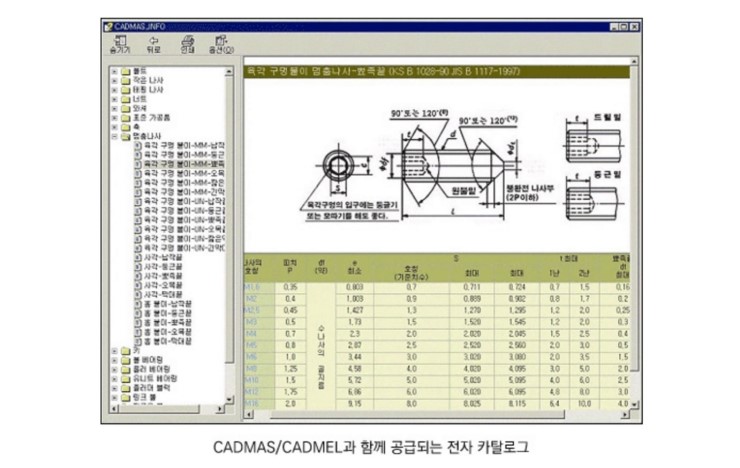The height and width of the screenshot is (468, 740).
Task: Select 사각-뾰족끝 tree item
Action: click(x=163, y=276)
